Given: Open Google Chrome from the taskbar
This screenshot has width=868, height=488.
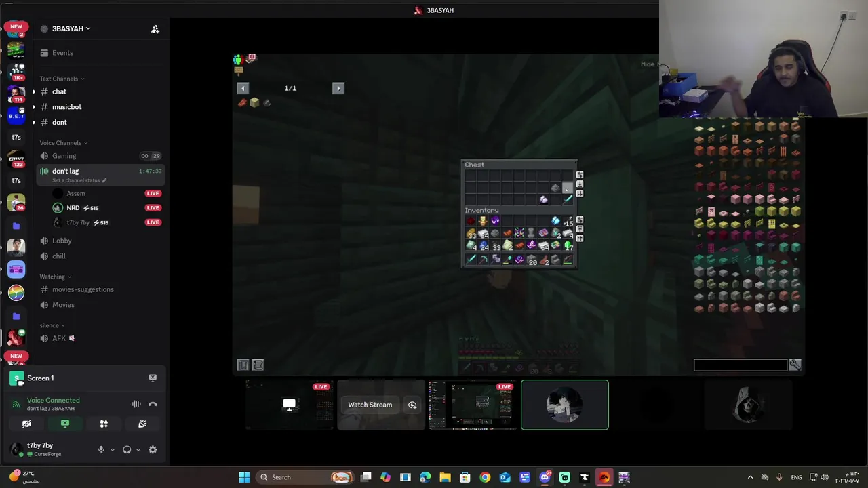Looking at the screenshot, I should click(485, 477).
